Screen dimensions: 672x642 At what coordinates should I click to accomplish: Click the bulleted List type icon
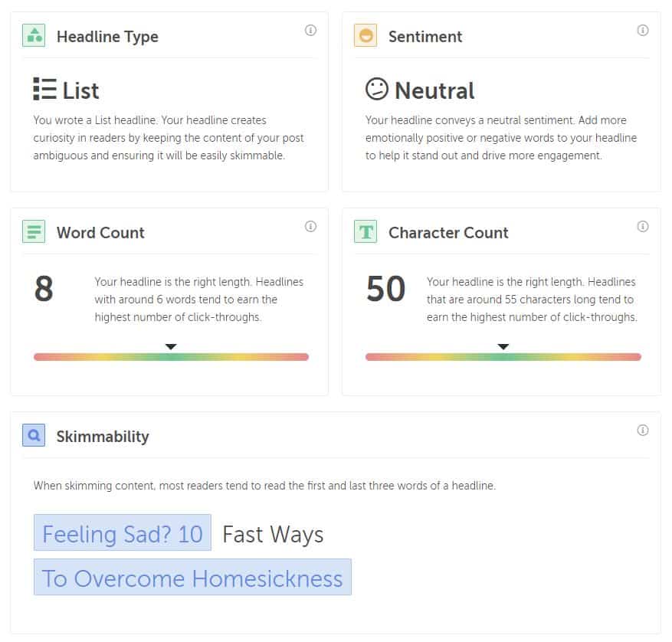[x=44, y=89]
